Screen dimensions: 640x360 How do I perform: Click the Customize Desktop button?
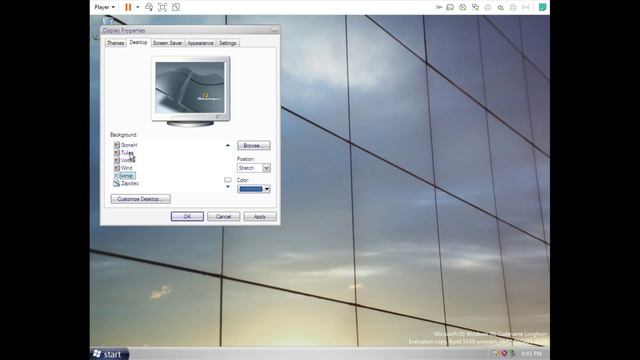pos(140,199)
